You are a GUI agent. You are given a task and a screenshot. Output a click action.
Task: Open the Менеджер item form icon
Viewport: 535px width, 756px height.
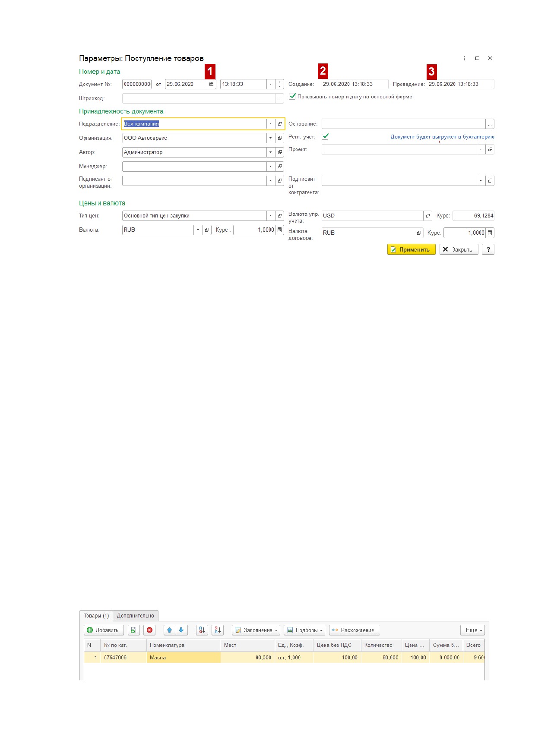click(x=280, y=167)
